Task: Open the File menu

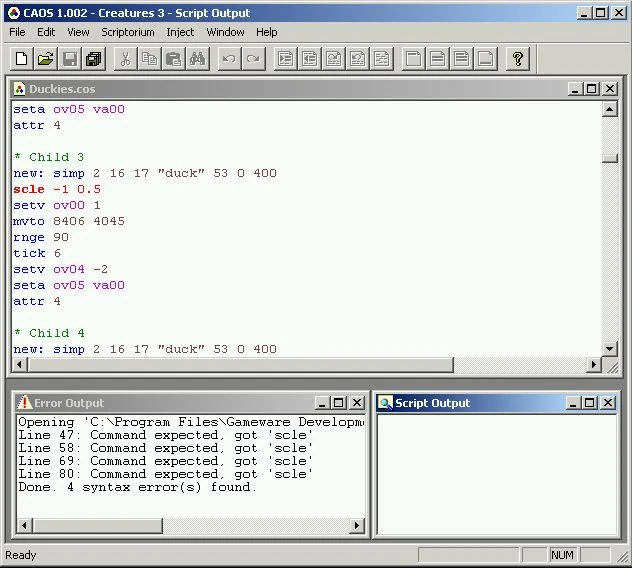Action: tap(17, 32)
